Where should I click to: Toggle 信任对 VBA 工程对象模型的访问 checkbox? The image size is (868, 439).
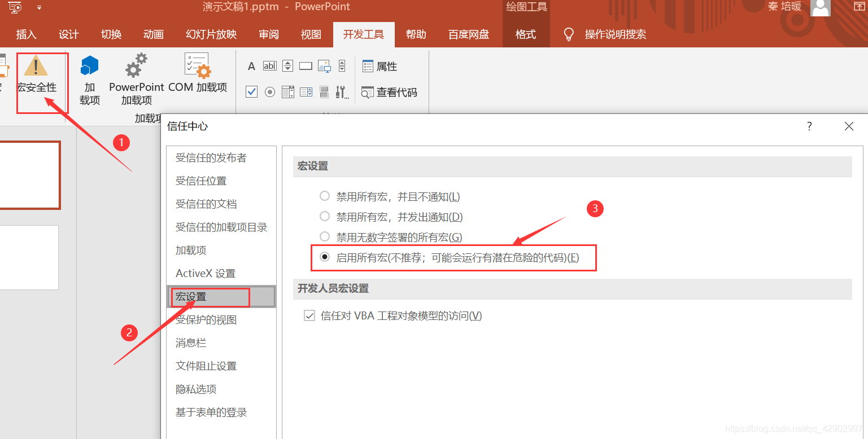tap(309, 316)
